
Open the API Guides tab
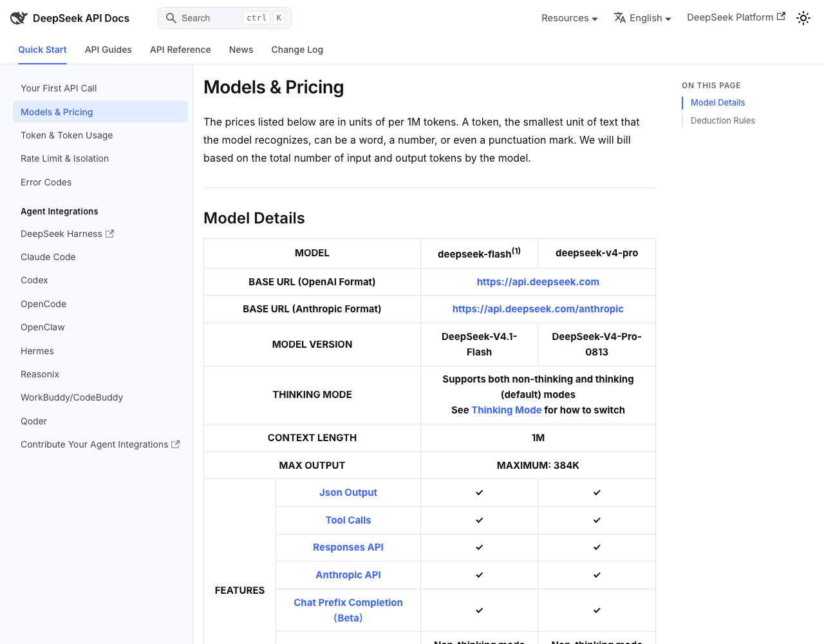[x=108, y=50]
